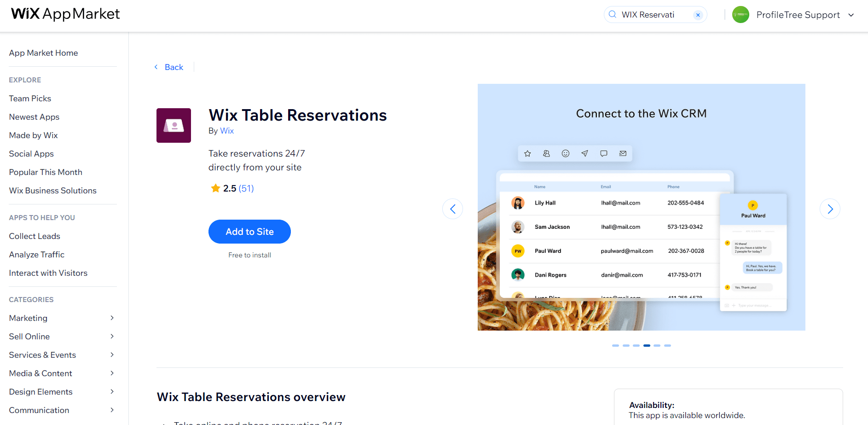This screenshot has width=868, height=425.
Task: Click the Wix App Market logo
Action: [65, 14]
